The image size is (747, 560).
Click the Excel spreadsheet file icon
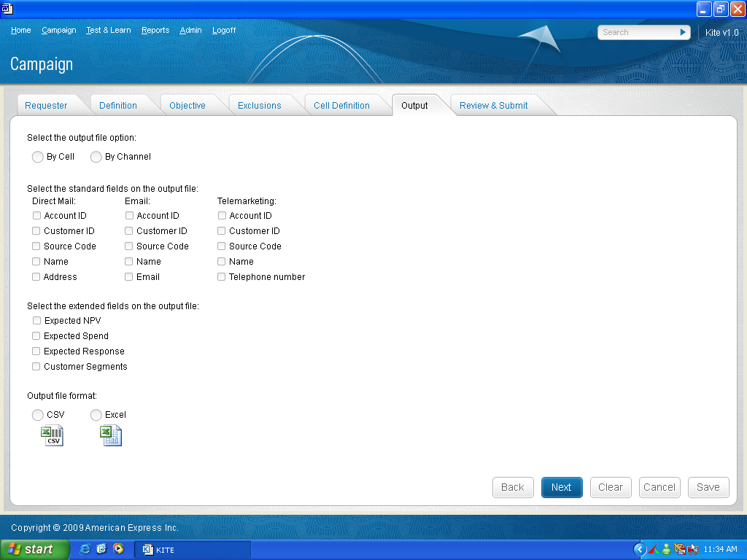(111, 436)
